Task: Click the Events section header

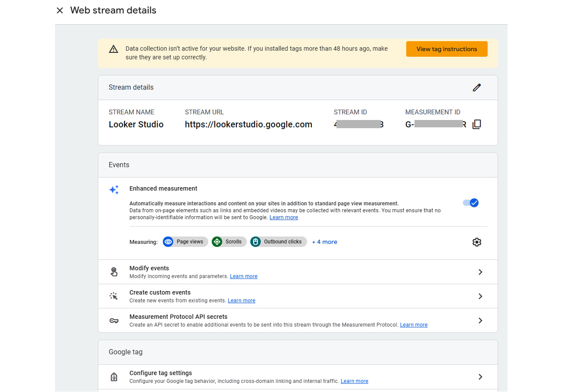Action: click(119, 165)
